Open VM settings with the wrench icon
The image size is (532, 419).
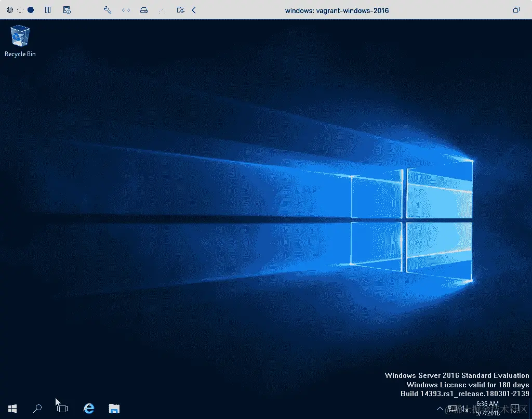coord(108,10)
